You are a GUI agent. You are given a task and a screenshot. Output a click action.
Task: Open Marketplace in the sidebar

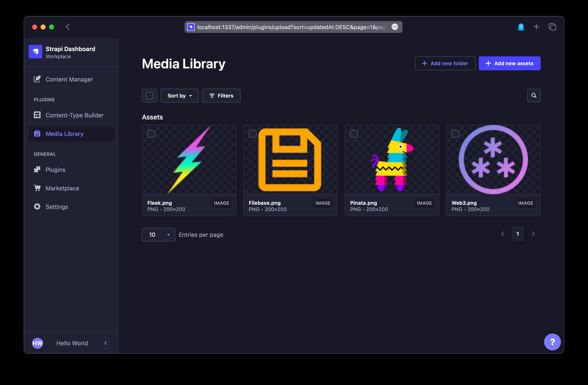click(x=71, y=188)
